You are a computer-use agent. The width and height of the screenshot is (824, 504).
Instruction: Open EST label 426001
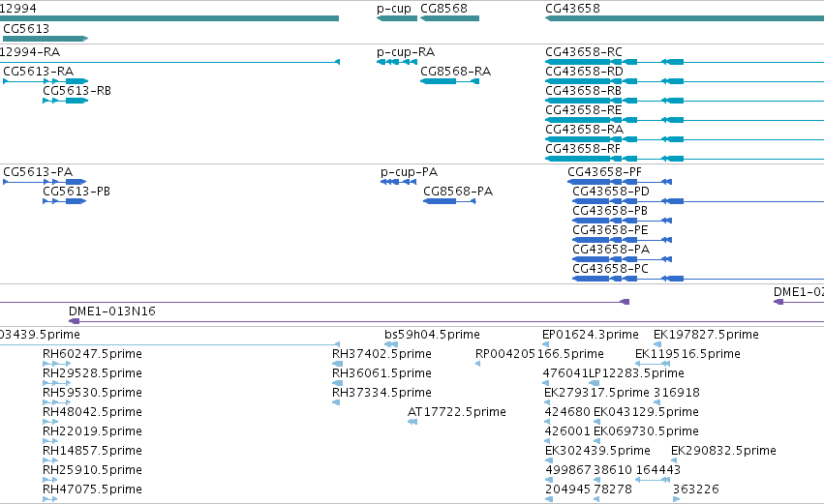coord(567,431)
